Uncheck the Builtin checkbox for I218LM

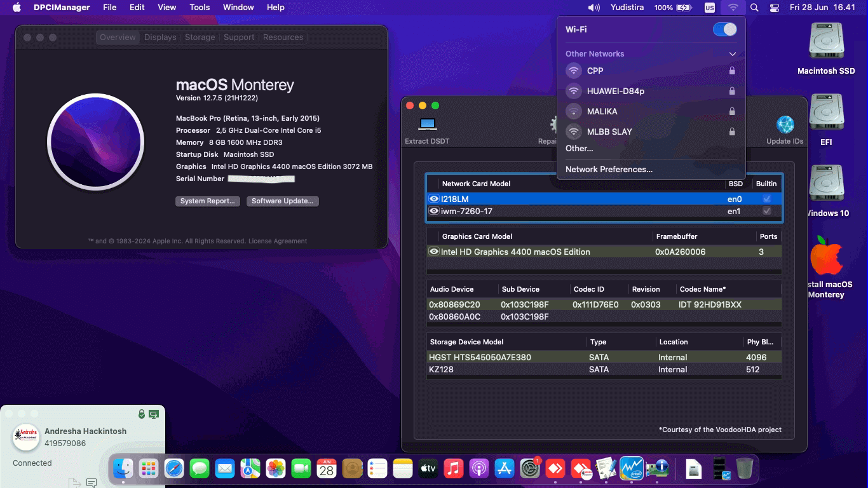tap(766, 198)
